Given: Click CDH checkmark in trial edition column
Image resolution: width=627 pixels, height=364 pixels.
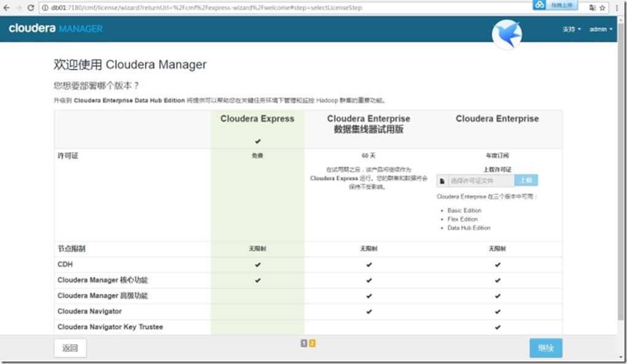Looking at the screenshot, I should coord(368,265).
